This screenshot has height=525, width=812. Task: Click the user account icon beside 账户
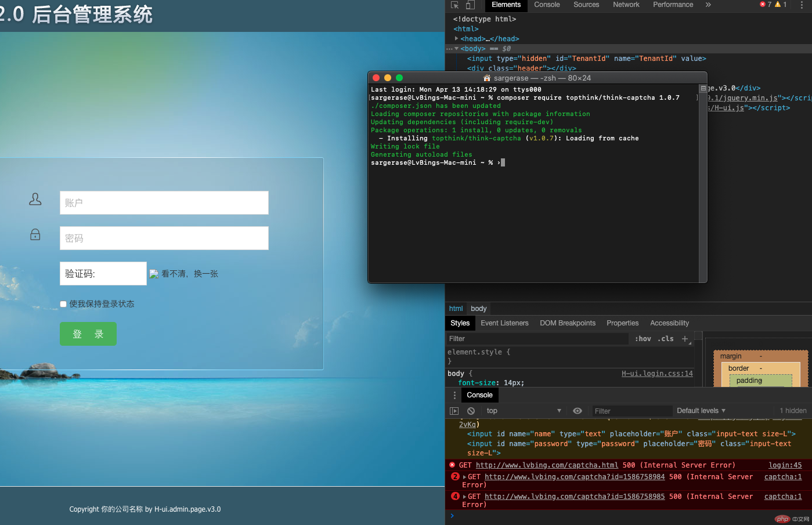tap(35, 199)
